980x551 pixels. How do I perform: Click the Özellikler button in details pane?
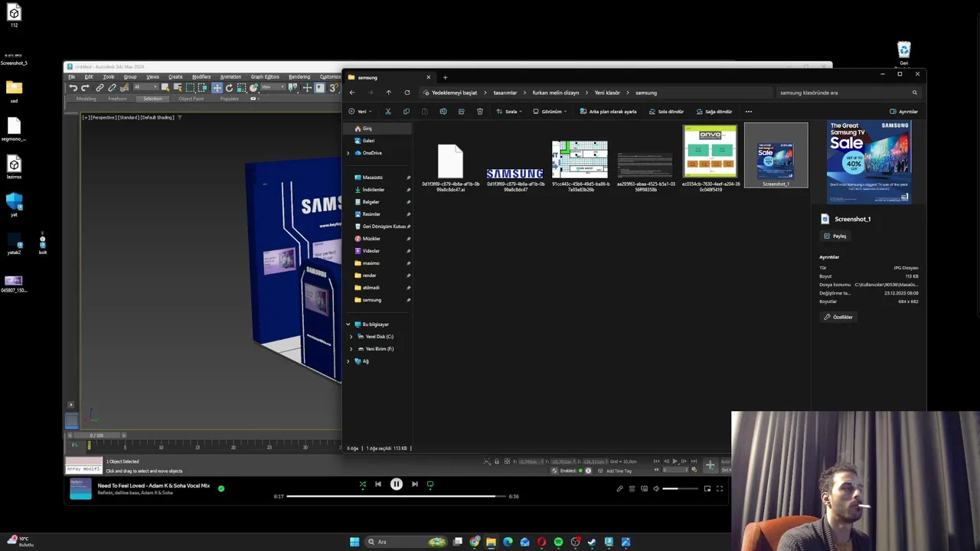[x=838, y=317]
